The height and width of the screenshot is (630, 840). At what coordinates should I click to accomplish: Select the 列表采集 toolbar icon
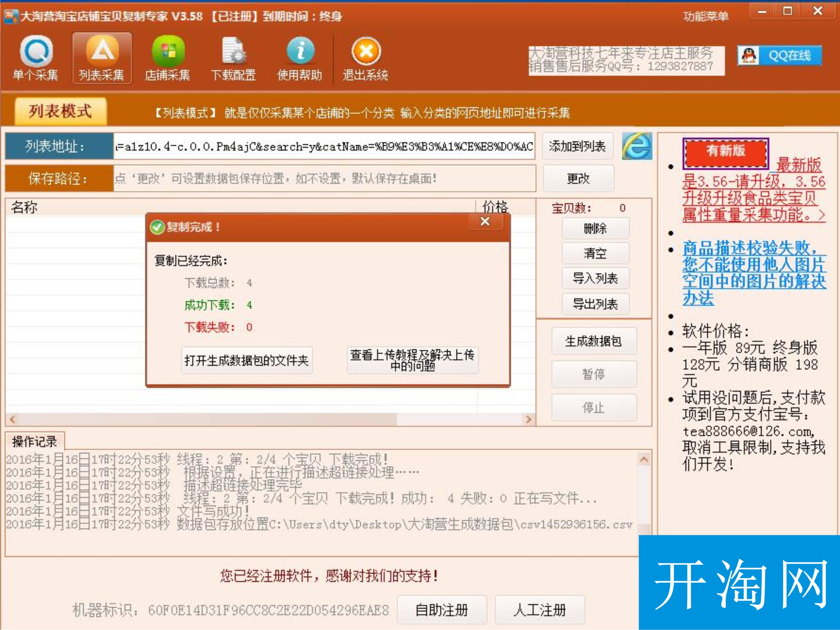pyautogui.click(x=102, y=58)
